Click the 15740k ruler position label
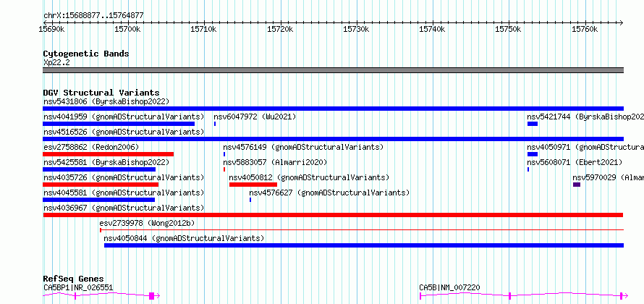Screen dimensions: 644x304 click(x=432, y=29)
